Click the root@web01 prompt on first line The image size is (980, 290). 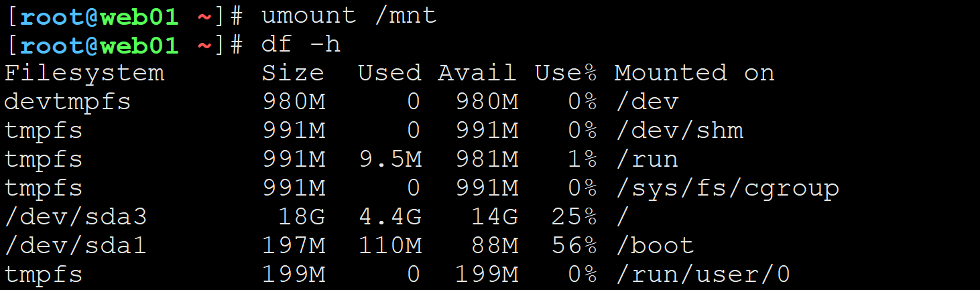(100, 16)
